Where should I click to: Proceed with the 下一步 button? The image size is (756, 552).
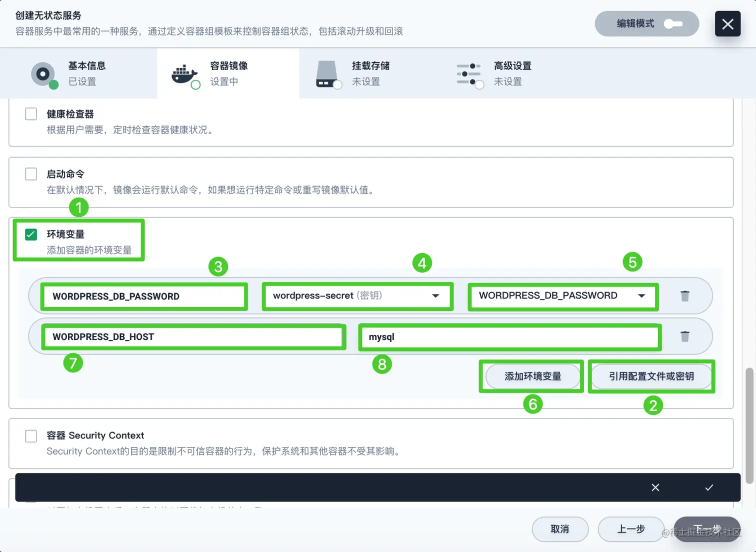tap(707, 529)
